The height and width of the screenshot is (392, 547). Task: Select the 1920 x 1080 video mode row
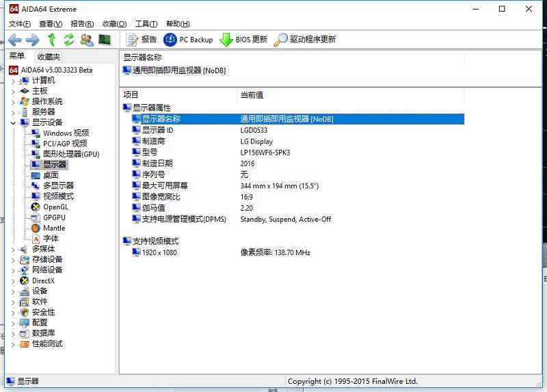click(298, 252)
